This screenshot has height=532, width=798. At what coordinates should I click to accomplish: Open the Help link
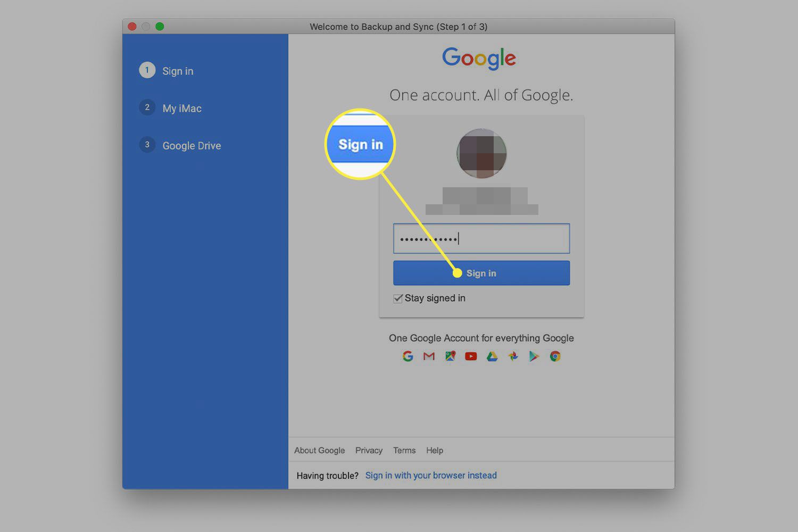[x=435, y=450]
